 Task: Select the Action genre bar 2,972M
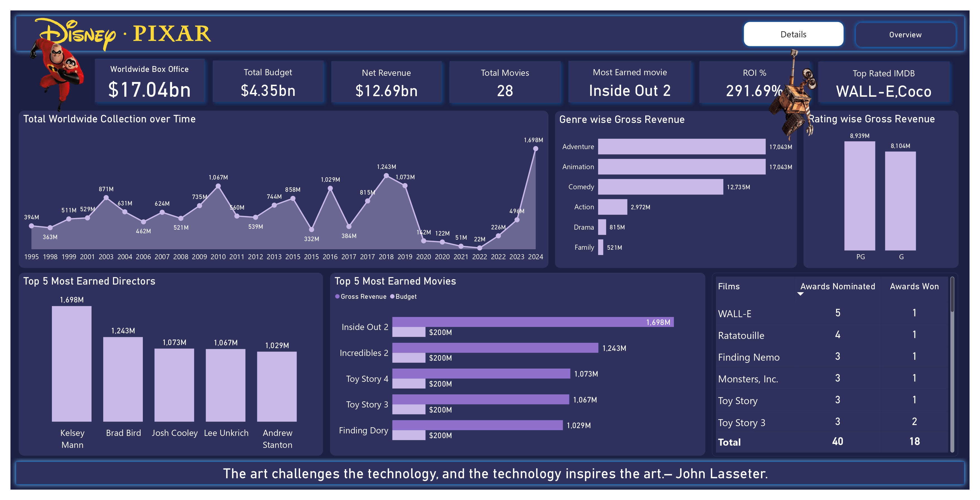point(613,207)
